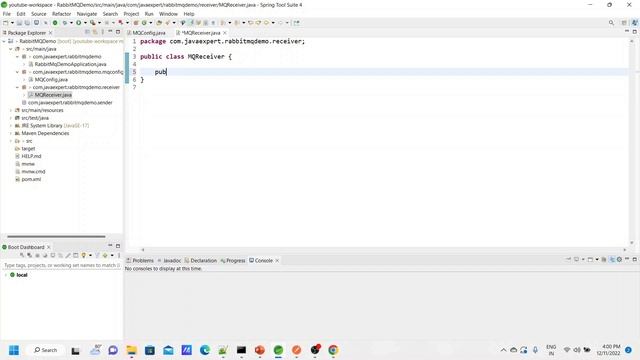Open the New file dropdown arrow
The image size is (640, 360).
pos(12,23)
